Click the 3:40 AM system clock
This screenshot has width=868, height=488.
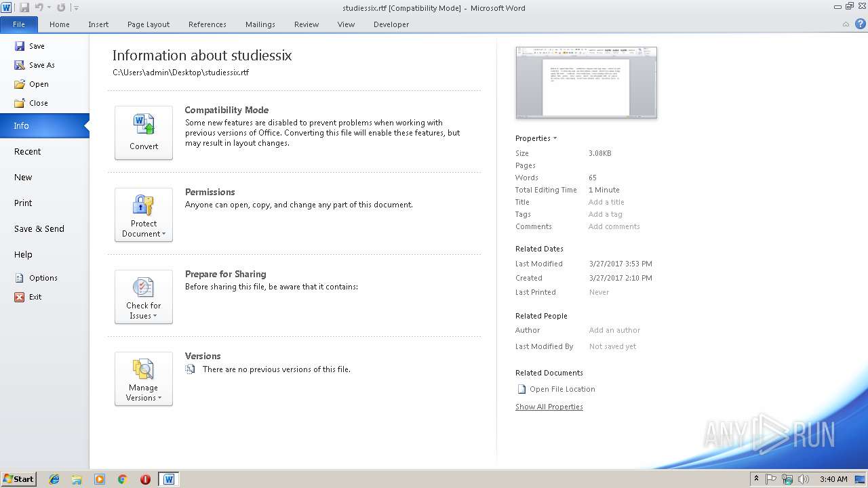tap(833, 479)
